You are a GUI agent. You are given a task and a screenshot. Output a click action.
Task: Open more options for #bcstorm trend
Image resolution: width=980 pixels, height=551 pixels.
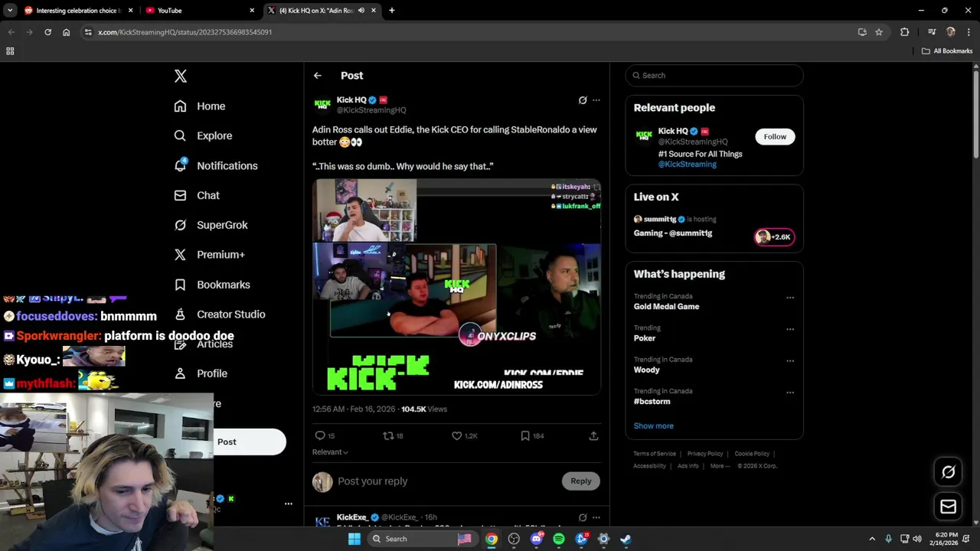(790, 393)
